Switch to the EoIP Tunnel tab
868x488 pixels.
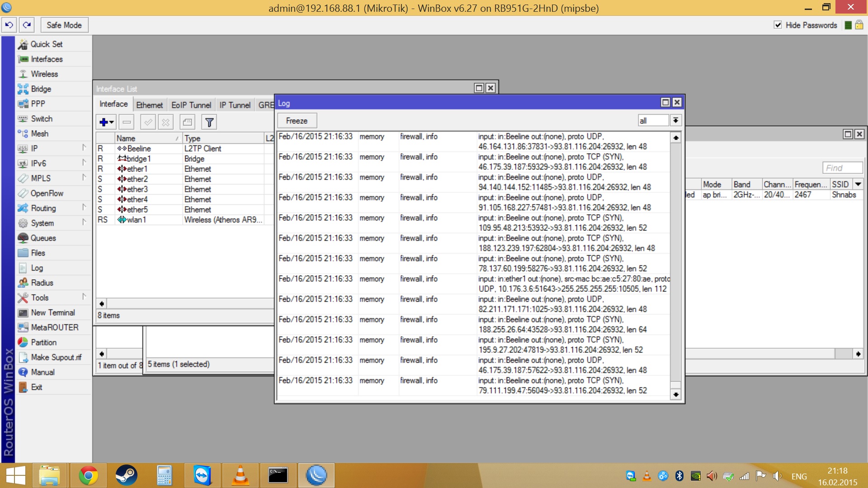click(x=191, y=105)
